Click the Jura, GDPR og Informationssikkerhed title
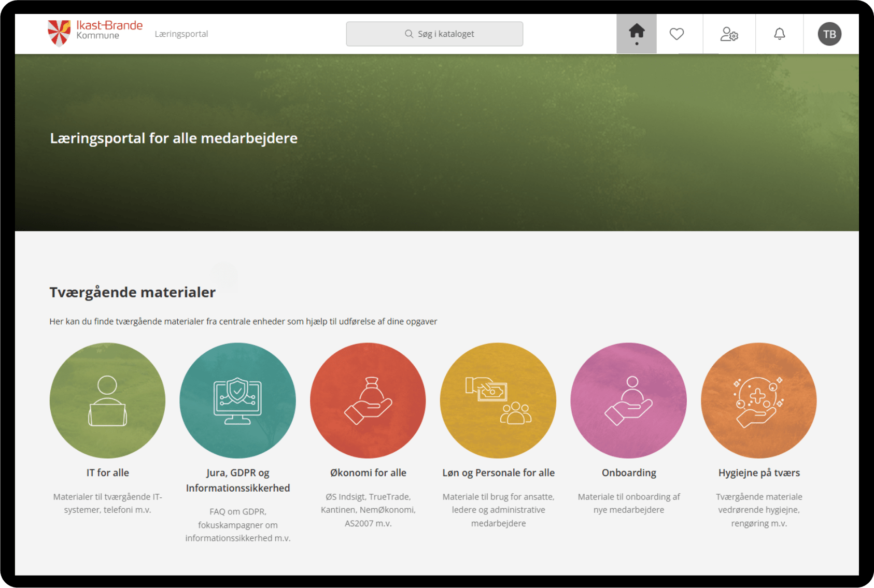Image resolution: width=874 pixels, height=588 pixels. (x=237, y=480)
